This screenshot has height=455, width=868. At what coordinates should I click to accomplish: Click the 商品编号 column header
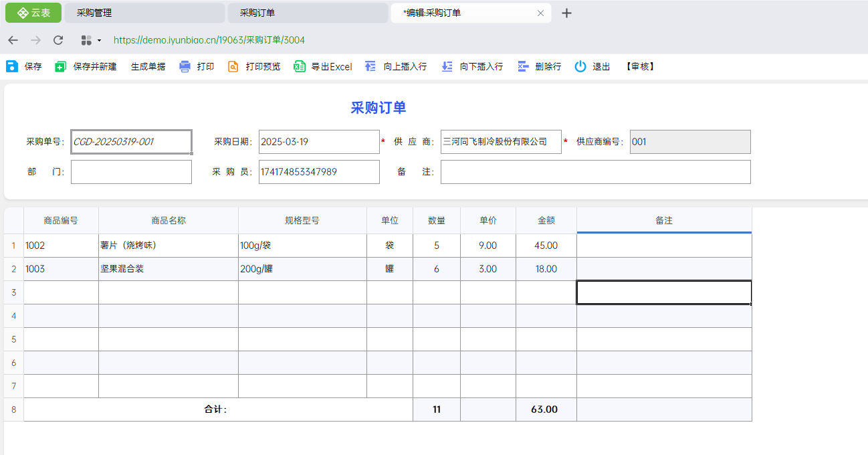(62, 220)
